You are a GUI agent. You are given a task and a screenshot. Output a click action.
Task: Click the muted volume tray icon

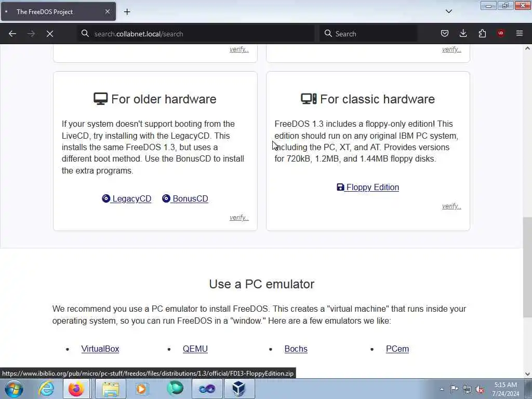coord(480,389)
